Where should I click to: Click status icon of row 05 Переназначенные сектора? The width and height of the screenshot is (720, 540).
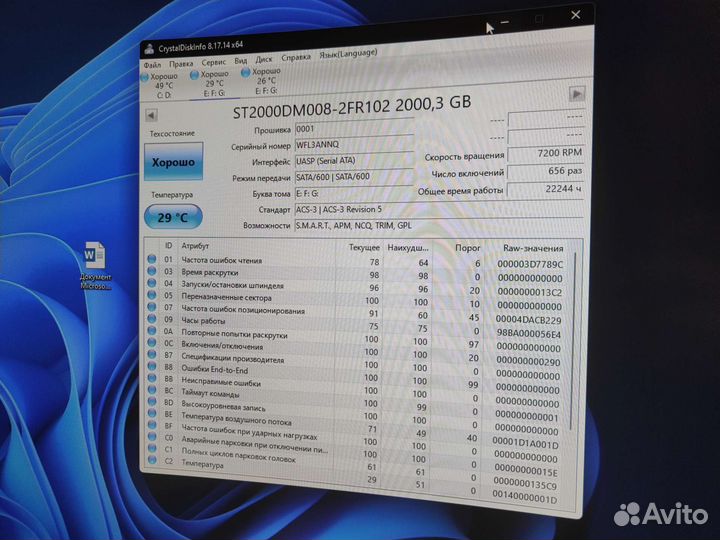coord(152,295)
